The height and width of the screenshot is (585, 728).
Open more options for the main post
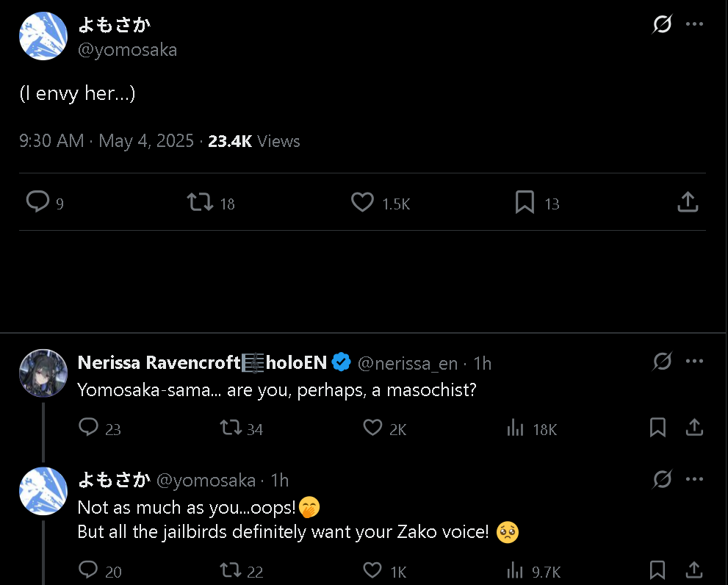[694, 24]
